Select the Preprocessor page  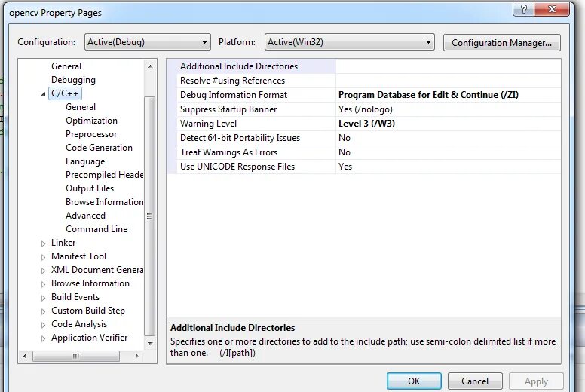pos(91,134)
